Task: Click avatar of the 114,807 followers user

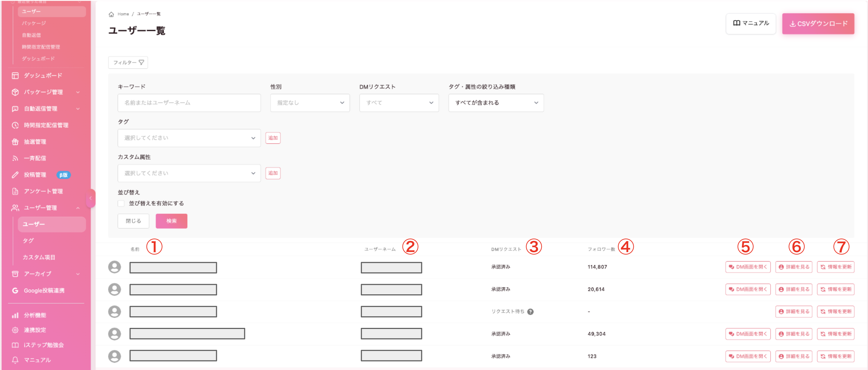Action: point(114,267)
